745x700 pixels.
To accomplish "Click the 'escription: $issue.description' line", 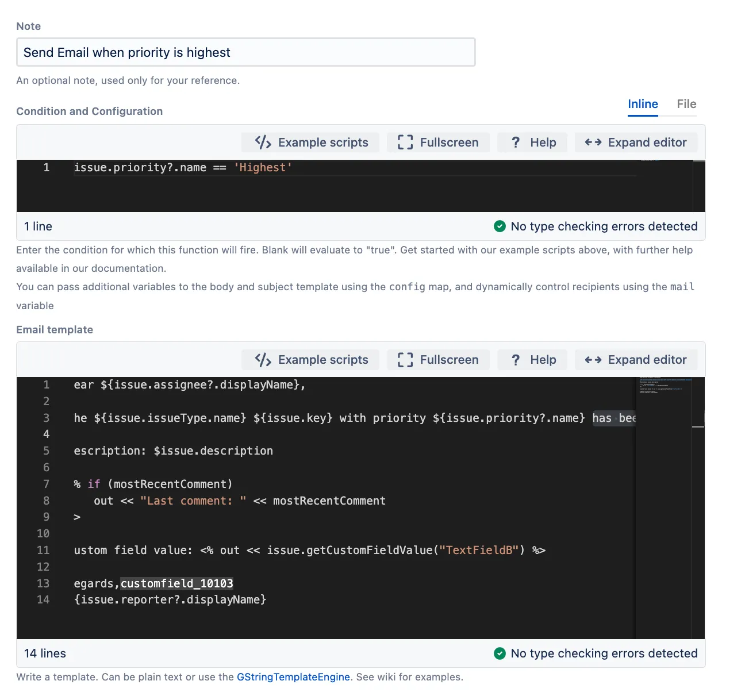I will pyautogui.click(x=174, y=451).
